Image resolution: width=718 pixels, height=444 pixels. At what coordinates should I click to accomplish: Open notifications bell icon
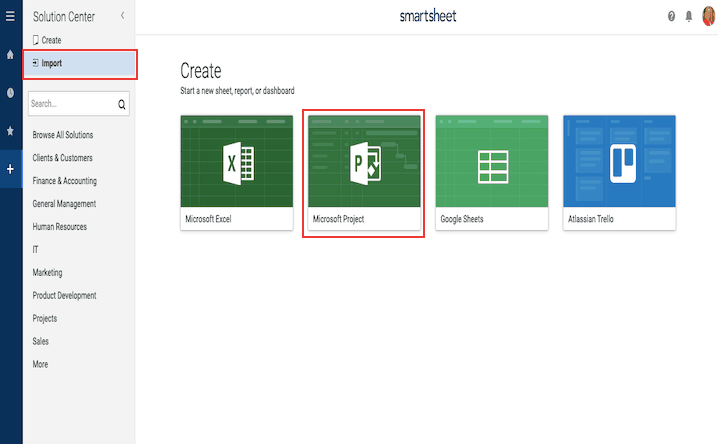pyautogui.click(x=688, y=16)
